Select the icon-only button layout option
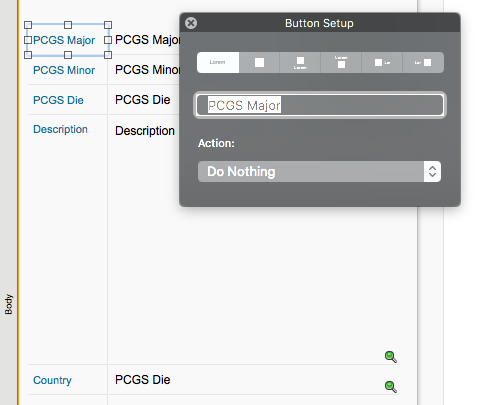 tap(259, 62)
